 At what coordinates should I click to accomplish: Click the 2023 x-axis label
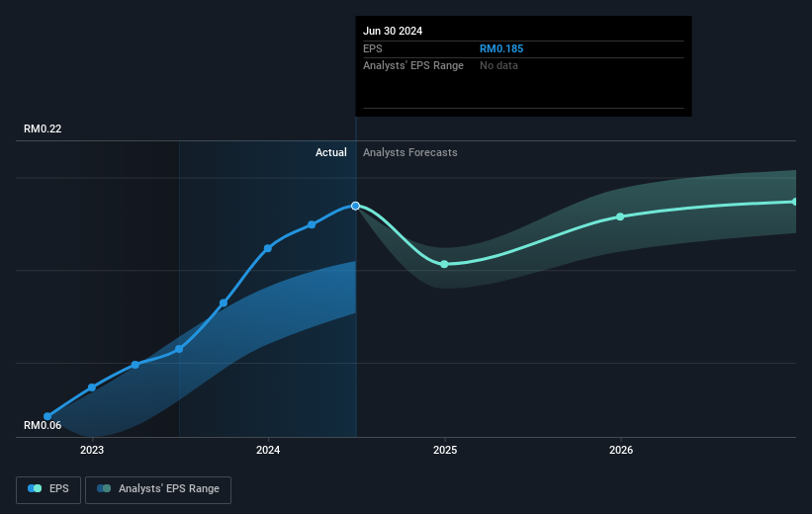92,450
